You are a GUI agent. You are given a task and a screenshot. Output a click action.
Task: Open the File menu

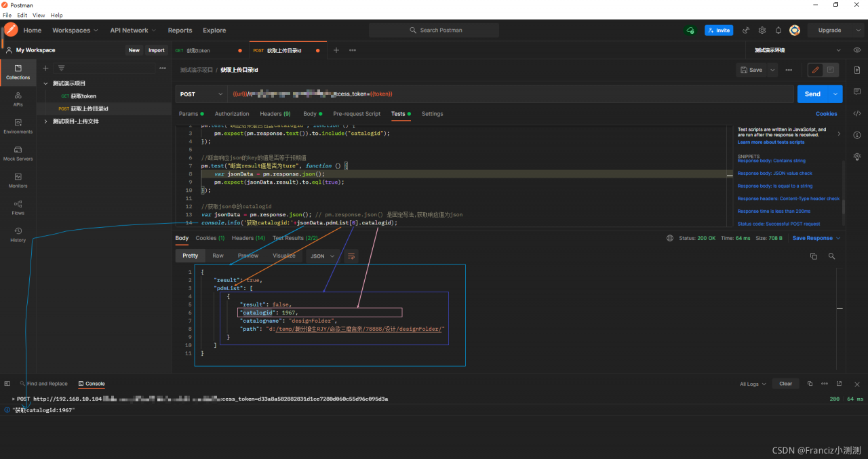pyautogui.click(x=7, y=15)
